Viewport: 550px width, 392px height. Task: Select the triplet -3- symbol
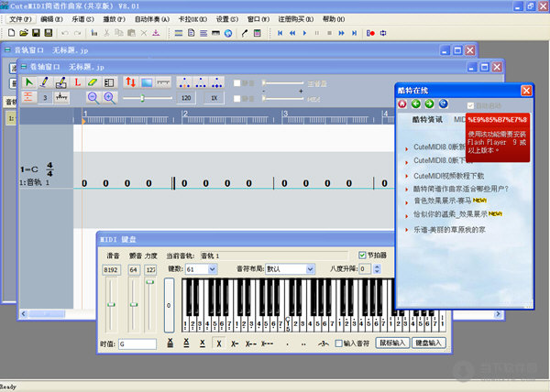(x=323, y=344)
